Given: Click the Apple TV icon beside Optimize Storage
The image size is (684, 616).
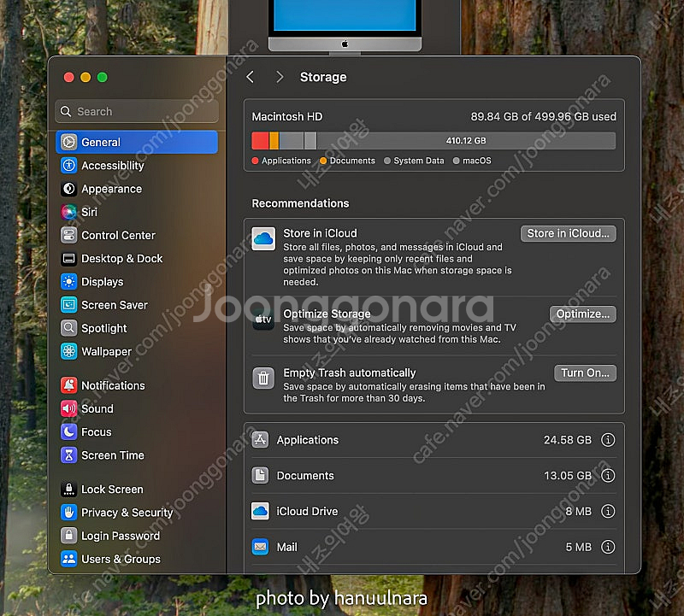Looking at the screenshot, I should 263,320.
